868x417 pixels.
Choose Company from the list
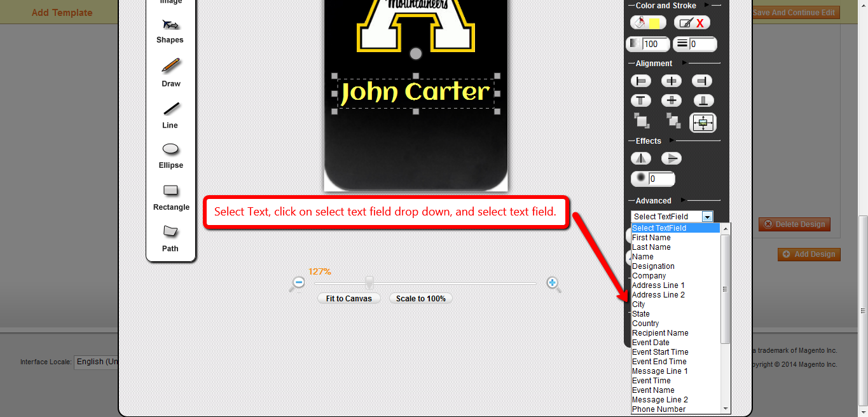tap(675, 276)
